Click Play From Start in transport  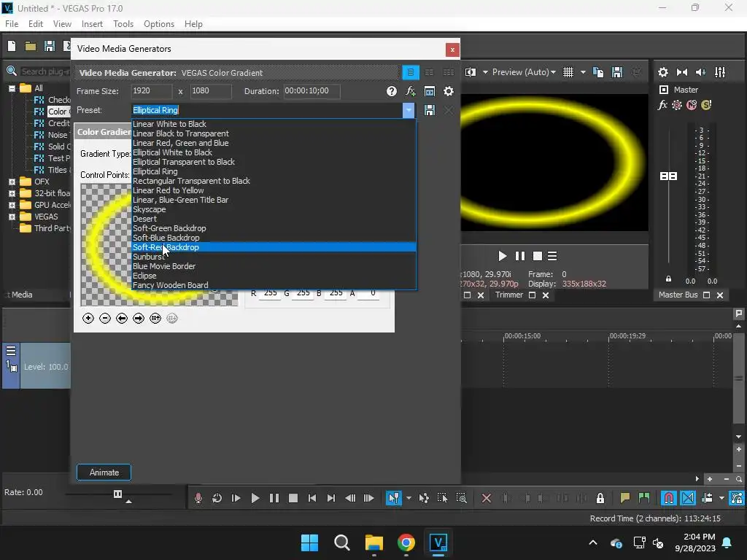236,499
